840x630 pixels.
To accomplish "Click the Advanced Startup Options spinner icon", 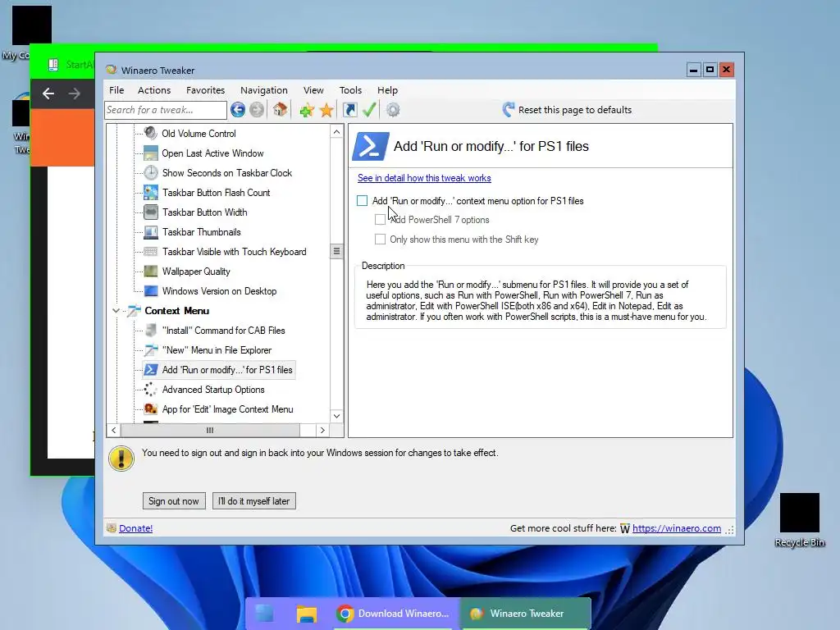I will (x=151, y=390).
